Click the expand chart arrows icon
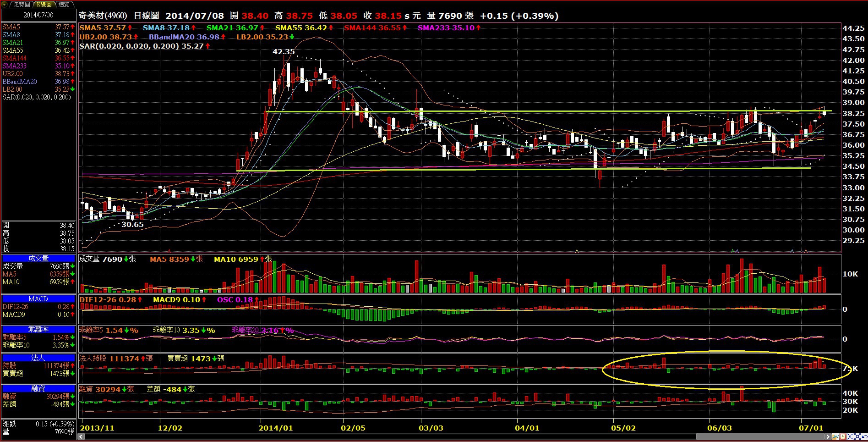868x442 pixels. [x=857, y=437]
